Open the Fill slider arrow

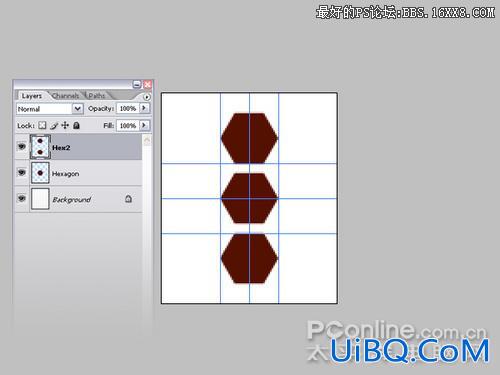coord(144,125)
